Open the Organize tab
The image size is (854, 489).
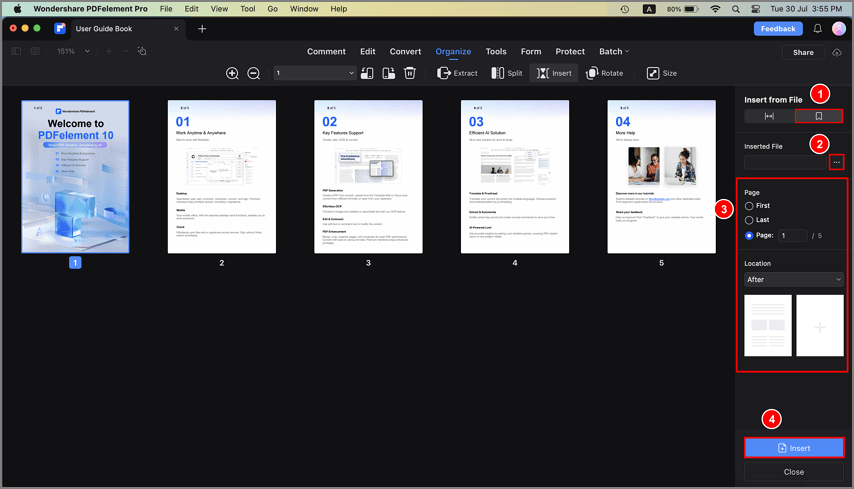453,51
